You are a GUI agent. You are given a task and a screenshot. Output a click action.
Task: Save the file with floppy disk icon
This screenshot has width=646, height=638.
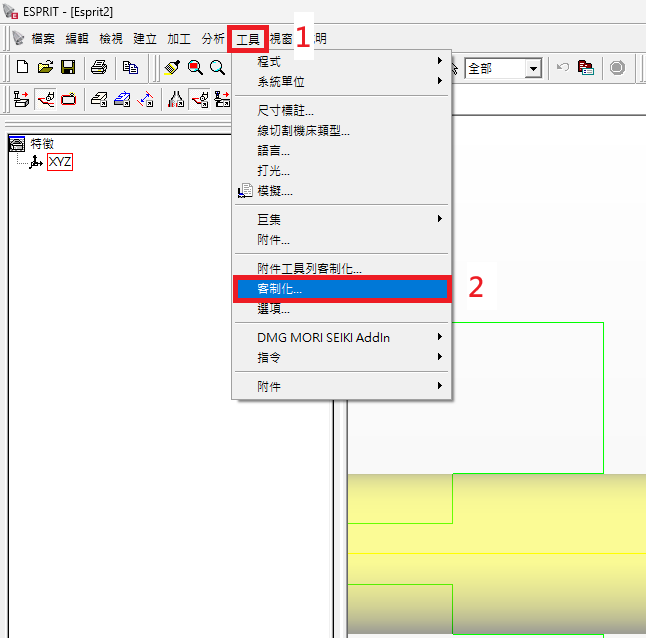coord(68,68)
